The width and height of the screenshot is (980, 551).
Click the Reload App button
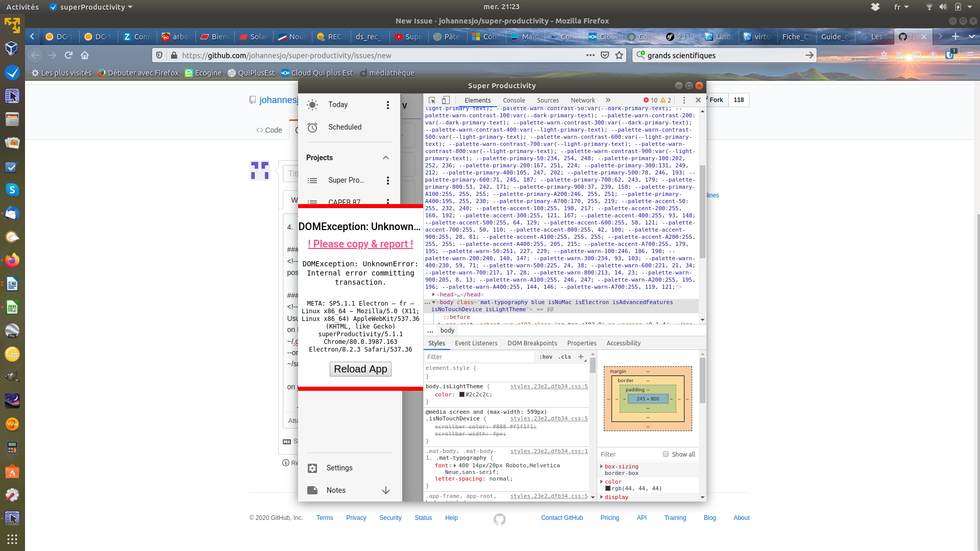click(x=360, y=369)
